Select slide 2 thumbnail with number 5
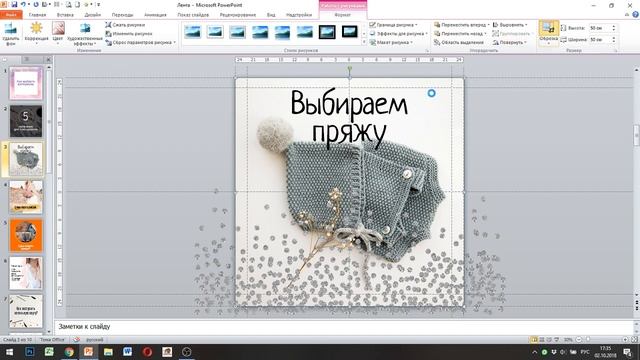Image resolution: width=640 pixels, height=360 pixels. click(x=26, y=121)
